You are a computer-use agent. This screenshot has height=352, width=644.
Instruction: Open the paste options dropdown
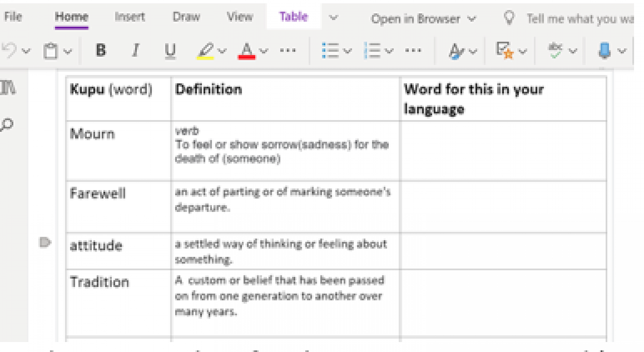pyautogui.click(x=68, y=51)
